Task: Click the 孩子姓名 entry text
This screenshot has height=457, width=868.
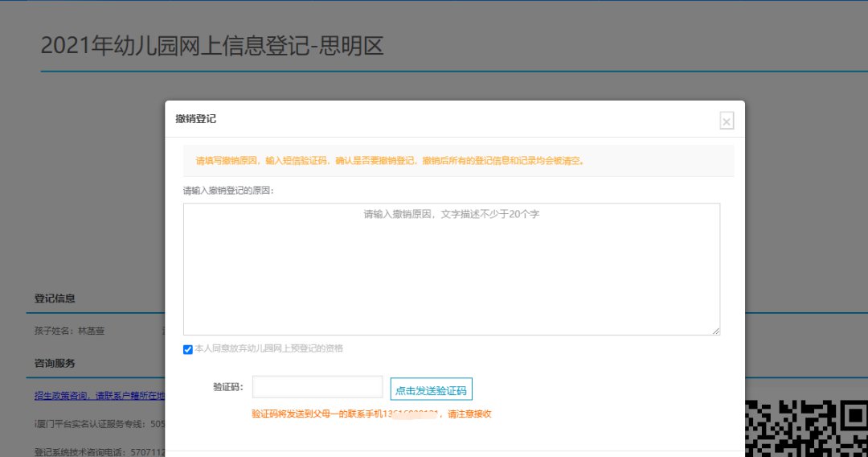Action: [x=69, y=331]
